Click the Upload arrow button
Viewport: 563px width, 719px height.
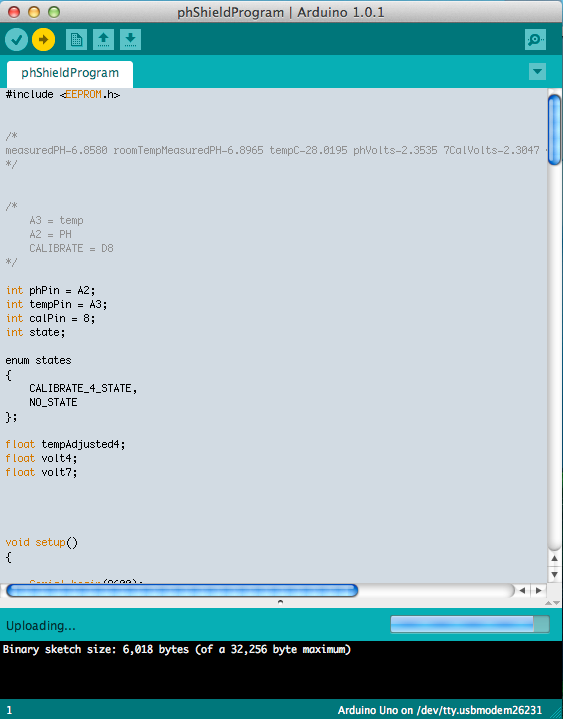[44, 40]
